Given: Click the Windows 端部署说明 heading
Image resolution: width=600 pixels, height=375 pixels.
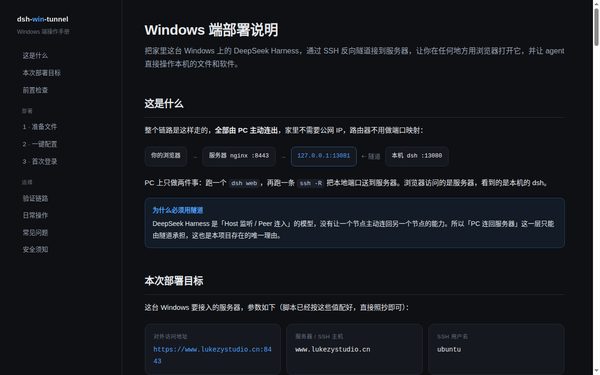Looking at the screenshot, I should [x=211, y=30].
